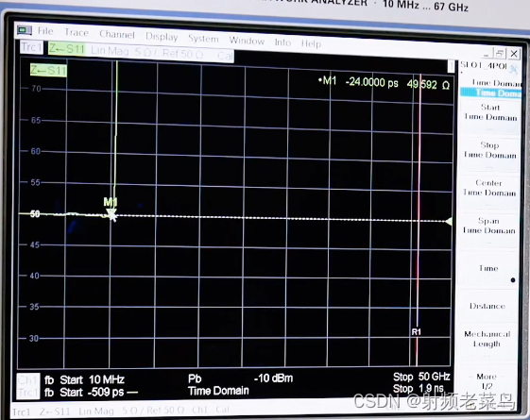Screen dimensions: 530x420
Task: Open the File menu
Action: (45, 31)
